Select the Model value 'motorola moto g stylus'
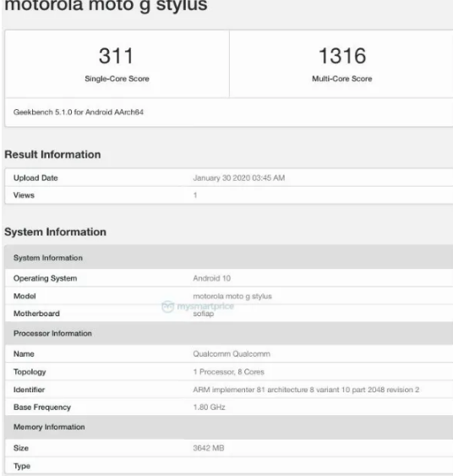 232,296
